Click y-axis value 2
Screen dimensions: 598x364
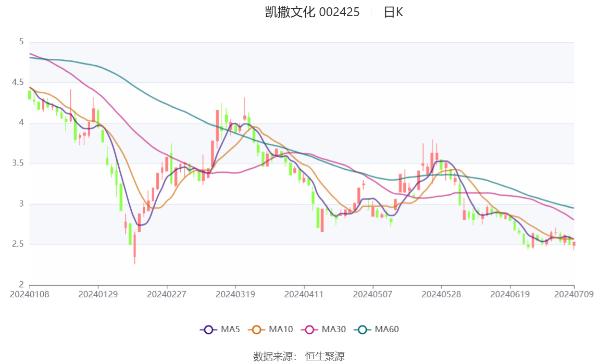pyautogui.click(x=21, y=284)
